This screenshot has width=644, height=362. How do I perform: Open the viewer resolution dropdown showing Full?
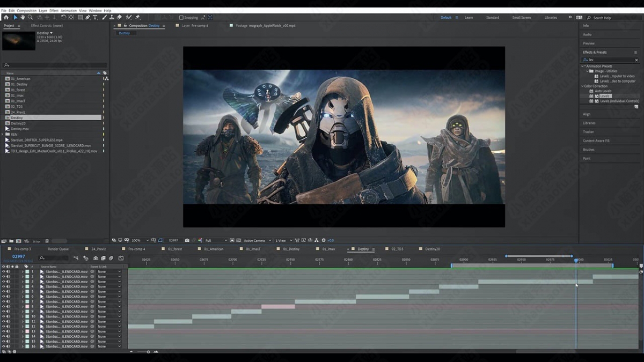click(216, 240)
